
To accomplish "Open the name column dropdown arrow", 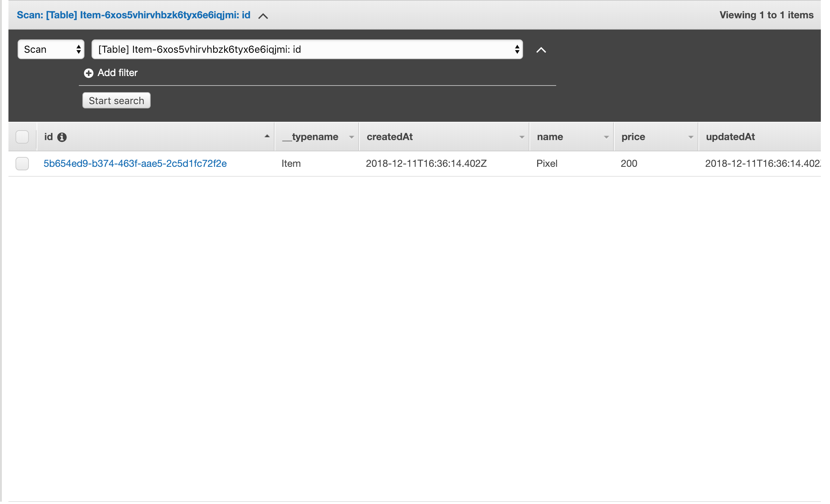I will click(606, 137).
